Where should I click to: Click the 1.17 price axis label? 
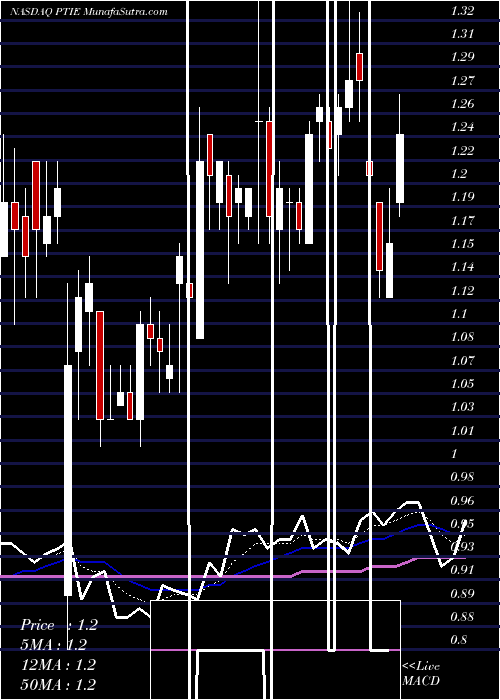click(462, 221)
